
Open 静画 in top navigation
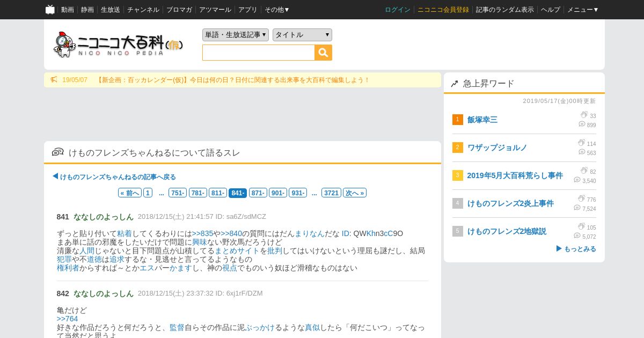[87, 10]
